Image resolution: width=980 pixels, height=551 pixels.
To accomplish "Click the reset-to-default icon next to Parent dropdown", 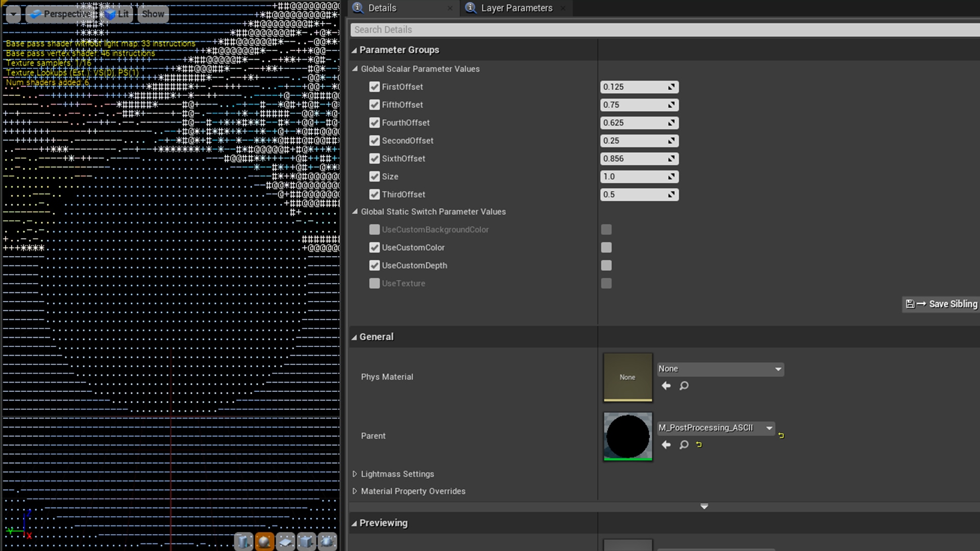I will tap(781, 435).
